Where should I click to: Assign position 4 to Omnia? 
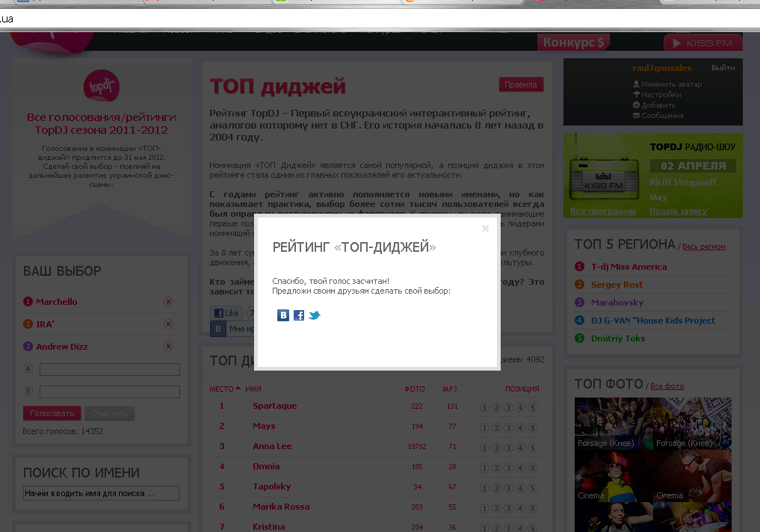pyautogui.click(x=521, y=468)
